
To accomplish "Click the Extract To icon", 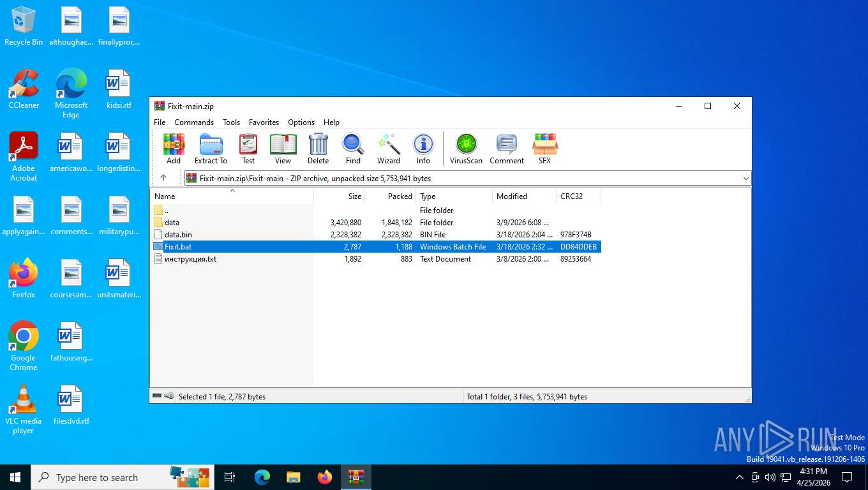I will tap(211, 149).
